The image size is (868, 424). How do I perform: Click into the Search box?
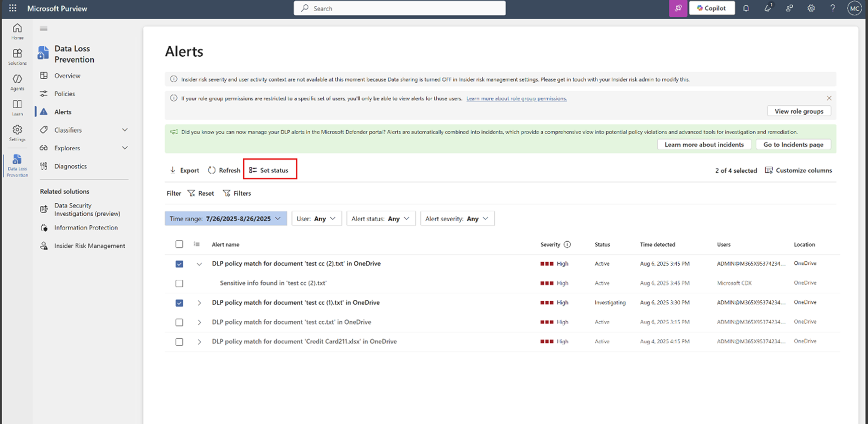point(399,8)
